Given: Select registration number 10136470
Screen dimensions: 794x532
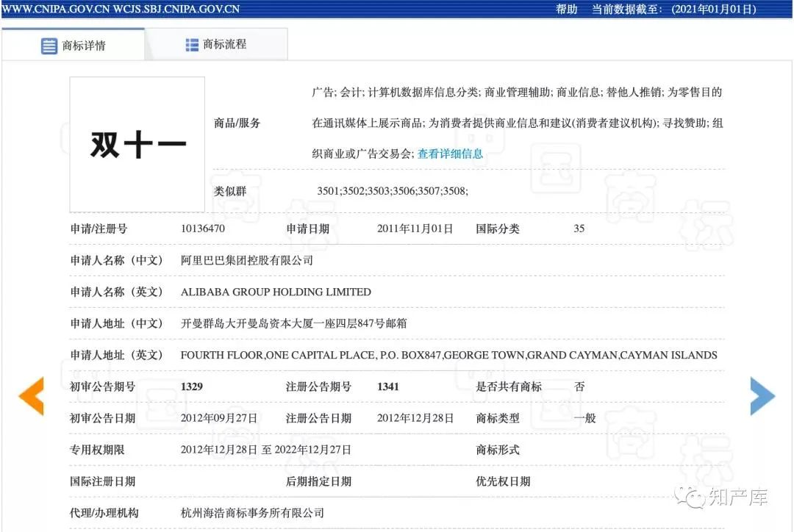Looking at the screenshot, I should click(203, 229).
